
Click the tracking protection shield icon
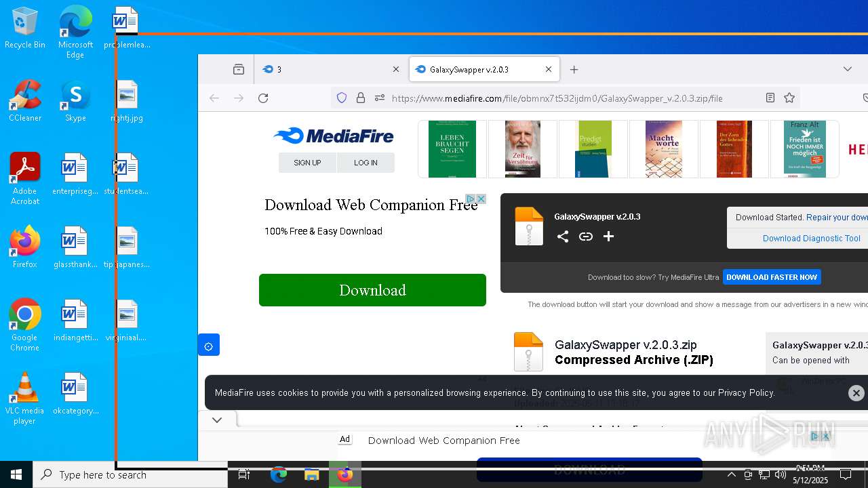click(x=342, y=98)
